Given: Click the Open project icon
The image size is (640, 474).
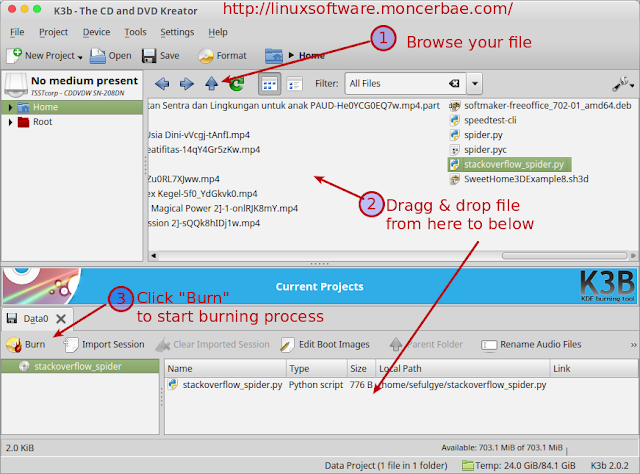Looking at the screenshot, I should [x=98, y=56].
